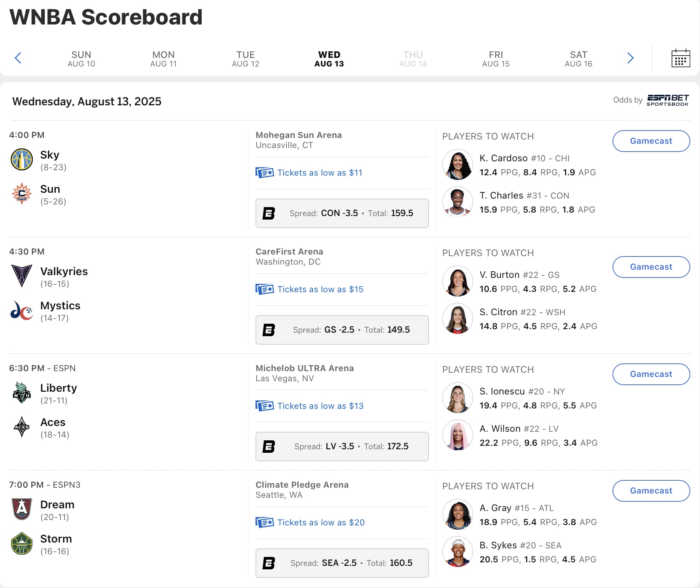Click the New York Liberty logo
Viewport: 700px width, 588px height.
[x=22, y=393]
